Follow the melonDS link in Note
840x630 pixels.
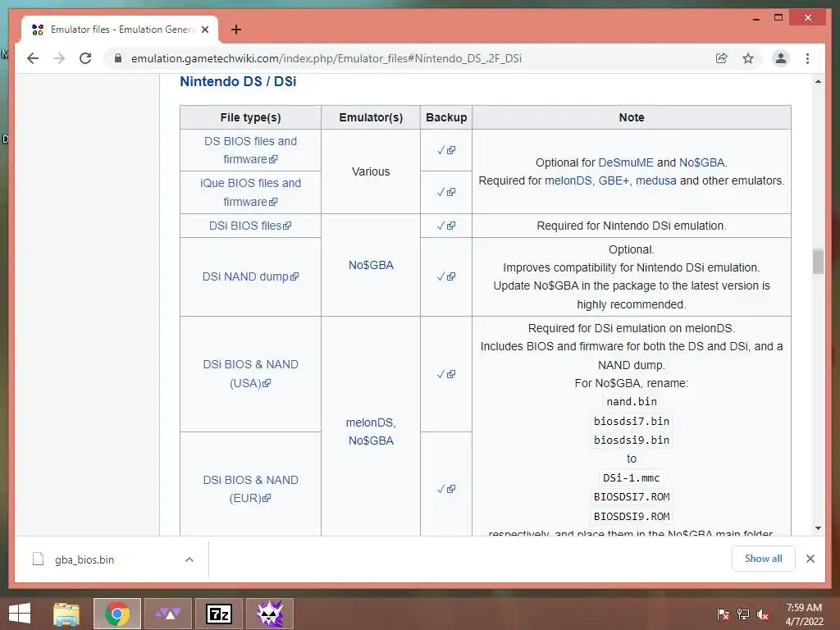pyautogui.click(x=568, y=181)
